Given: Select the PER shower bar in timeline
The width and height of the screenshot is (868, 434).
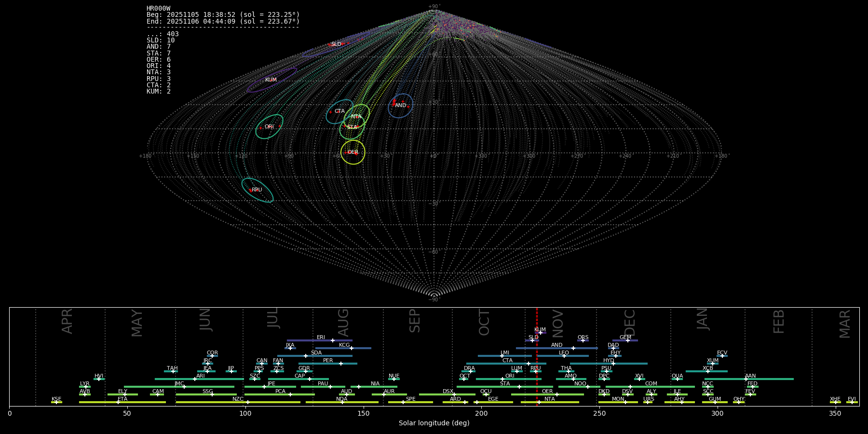Looking at the screenshot, I should (328, 364).
